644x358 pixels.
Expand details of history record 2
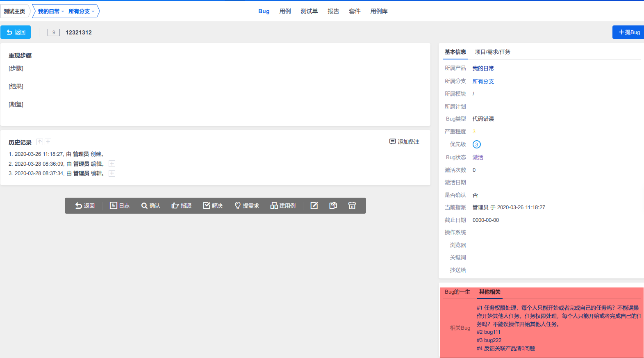tap(112, 164)
